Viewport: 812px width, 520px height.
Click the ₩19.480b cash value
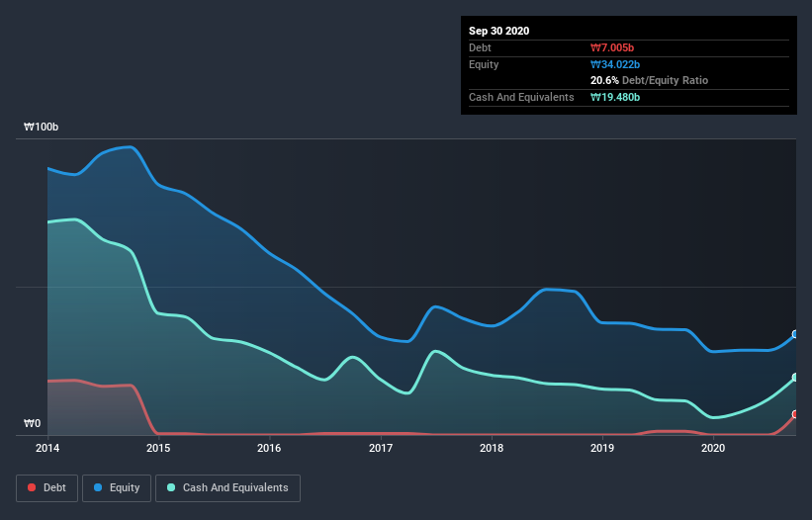pos(615,97)
